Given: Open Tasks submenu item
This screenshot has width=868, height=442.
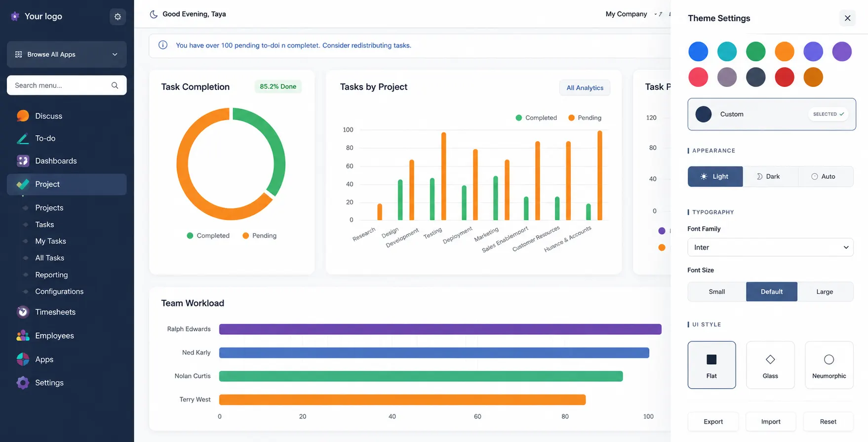Looking at the screenshot, I should pyautogui.click(x=44, y=225).
